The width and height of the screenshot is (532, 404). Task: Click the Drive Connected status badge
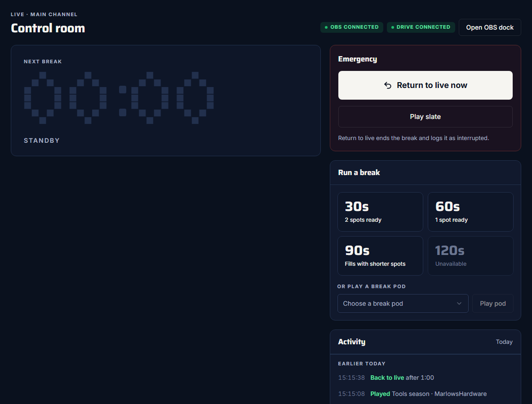[x=421, y=27]
